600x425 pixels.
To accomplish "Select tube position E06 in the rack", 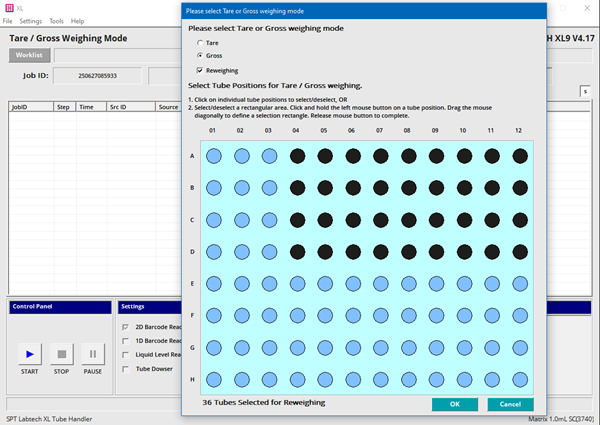I will (x=353, y=284).
